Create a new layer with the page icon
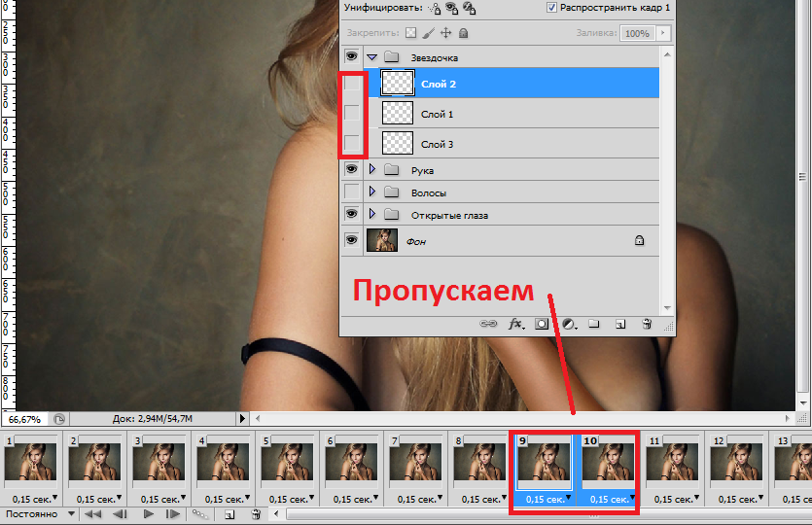The height and width of the screenshot is (525, 812). (620, 324)
